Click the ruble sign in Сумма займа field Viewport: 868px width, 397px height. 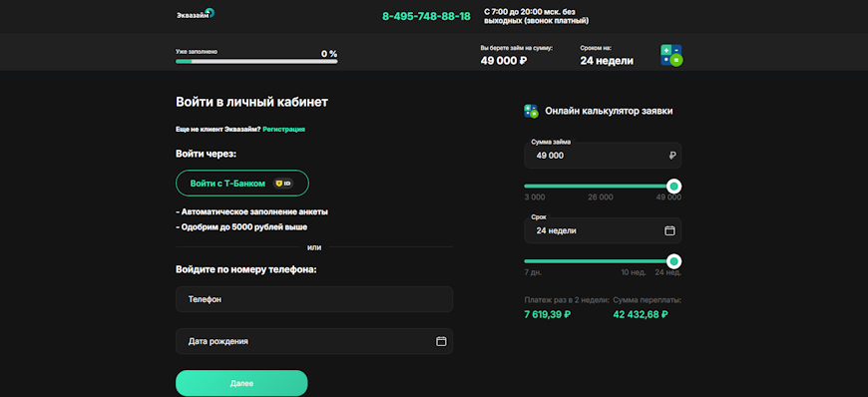click(x=672, y=157)
